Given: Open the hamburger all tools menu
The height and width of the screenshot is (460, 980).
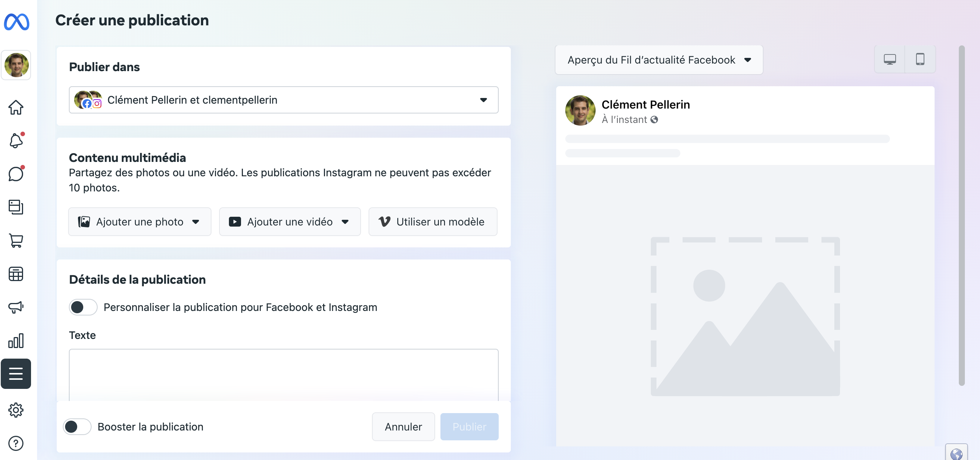Looking at the screenshot, I should [16, 374].
